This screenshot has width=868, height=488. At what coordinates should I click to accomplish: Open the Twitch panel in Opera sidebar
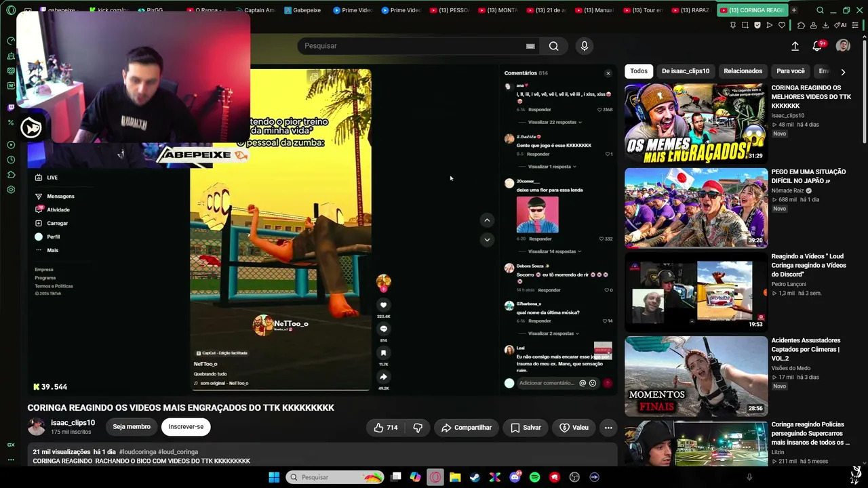click(x=11, y=107)
